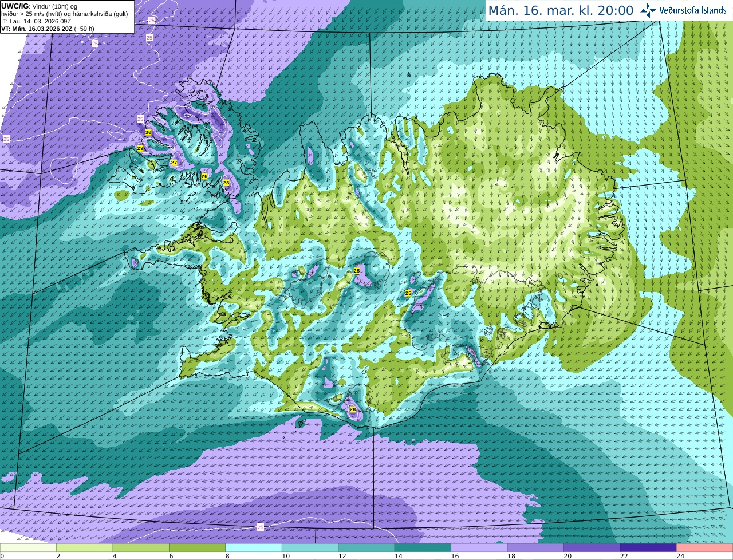Pick the turquoise 10–12 m/s legend swatch
The height and width of the screenshot is (560, 733).
tap(310, 548)
